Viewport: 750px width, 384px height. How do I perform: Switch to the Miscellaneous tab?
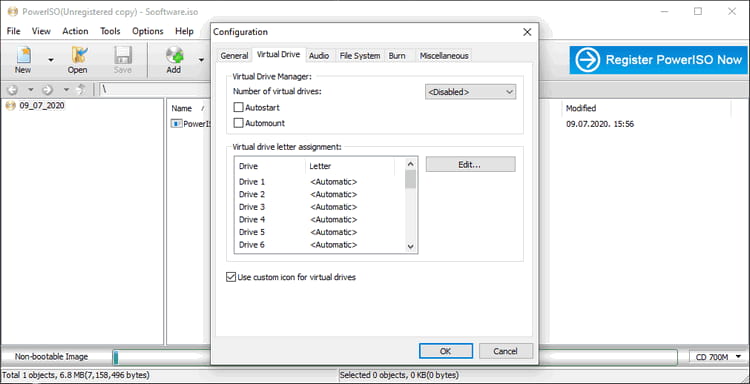(x=444, y=56)
